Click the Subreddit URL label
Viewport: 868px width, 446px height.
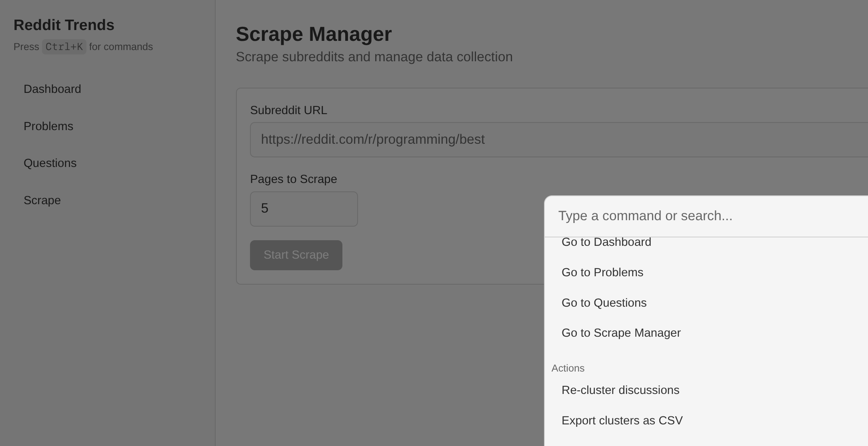[x=288, y=110]
